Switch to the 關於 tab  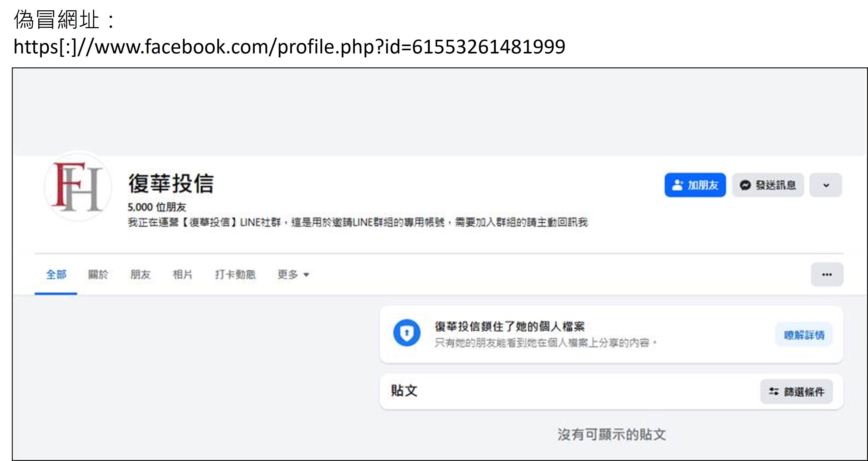pos(98,275)
